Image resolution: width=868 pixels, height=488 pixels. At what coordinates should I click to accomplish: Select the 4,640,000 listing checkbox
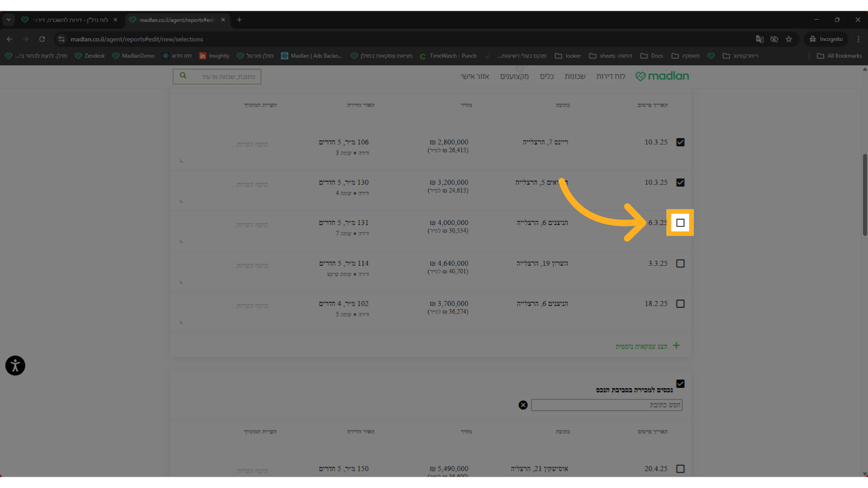680,264
